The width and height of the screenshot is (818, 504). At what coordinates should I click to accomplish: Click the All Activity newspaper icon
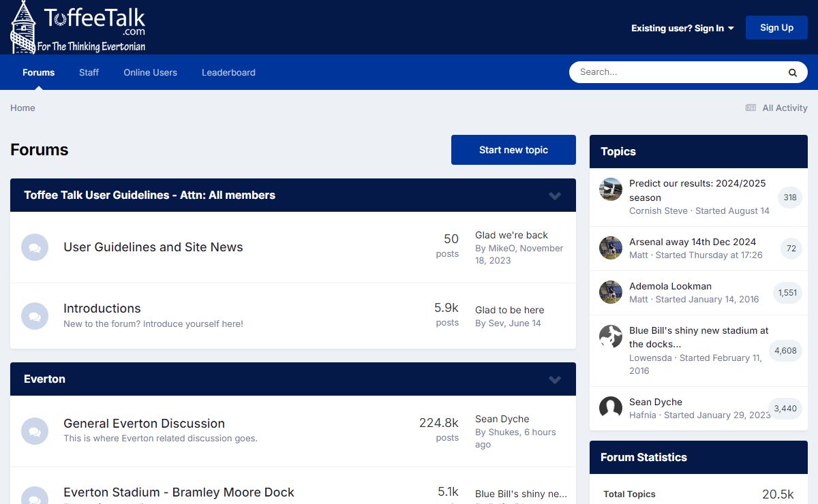click(751, 108)
